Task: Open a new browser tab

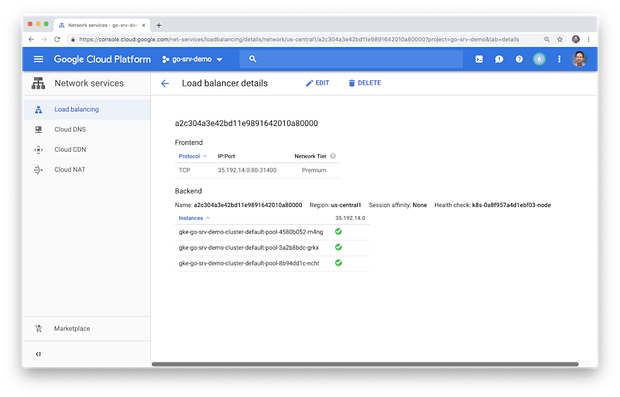Action: click(159, 25)
